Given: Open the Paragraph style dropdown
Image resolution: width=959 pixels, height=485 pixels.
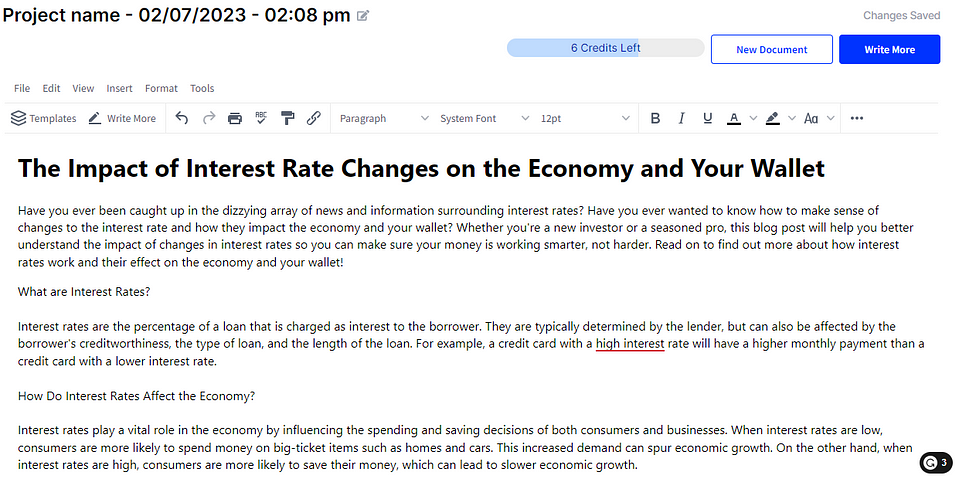Looking at the screenshot, I should [383, 118].
